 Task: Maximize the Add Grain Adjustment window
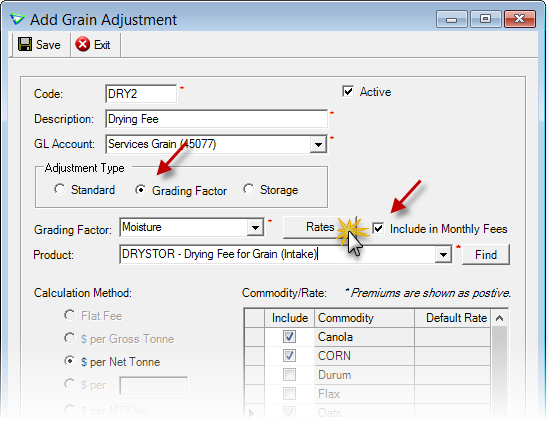(485, 19)
